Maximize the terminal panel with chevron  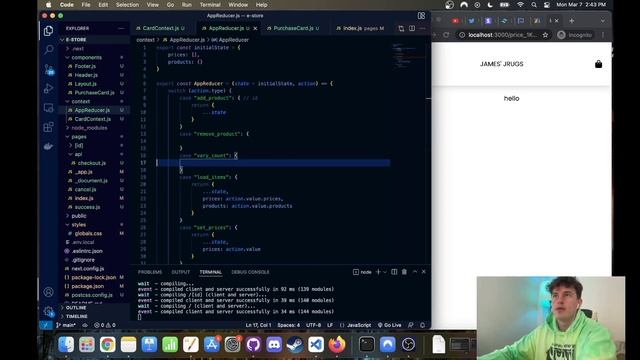coord(415,272)
